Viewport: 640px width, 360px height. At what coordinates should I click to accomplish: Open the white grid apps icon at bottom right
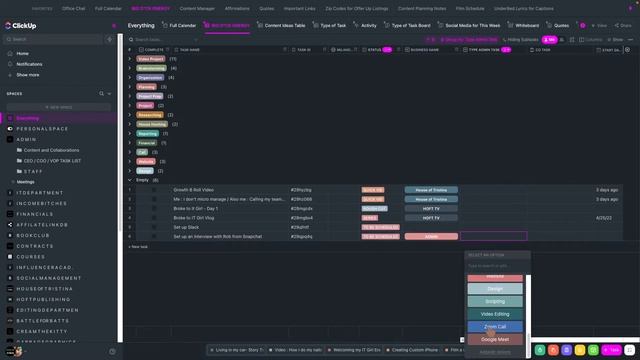630,350
